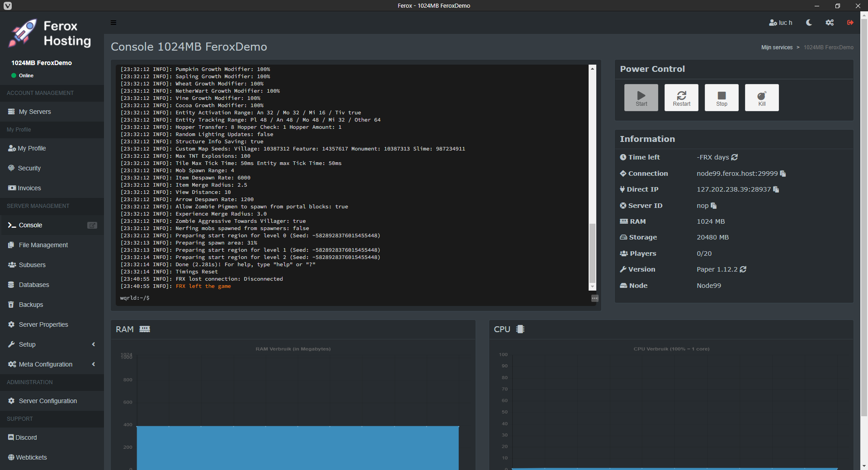The image size is (868, 470).
Task: Open the Security page
Action: 52,168
